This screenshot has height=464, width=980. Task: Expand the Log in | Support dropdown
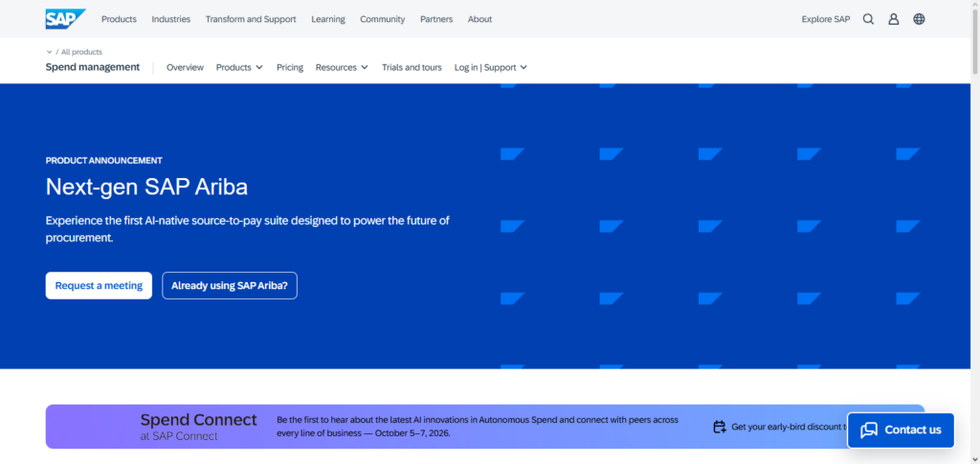coord(491,67)
